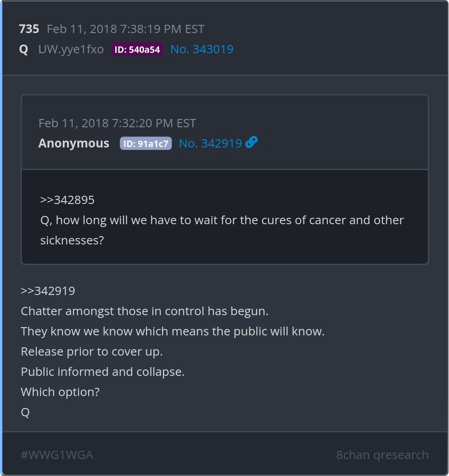Screen dimensions: 449x476
Task: Click the 8chan qresearch board label
Action: click(382, 455)
